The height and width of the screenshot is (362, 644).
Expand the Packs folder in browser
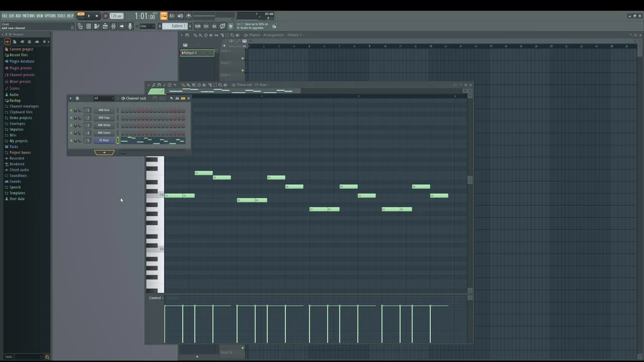(x=14, y=146)
